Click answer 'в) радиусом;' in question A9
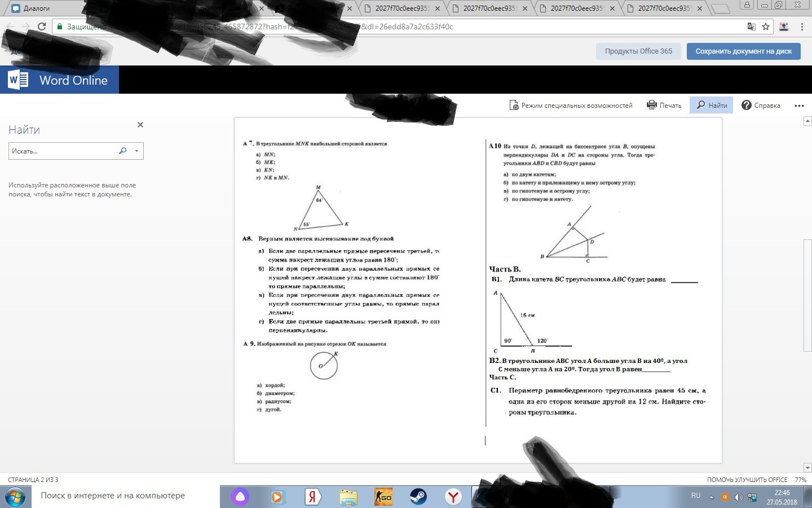 tap(274, 401)
